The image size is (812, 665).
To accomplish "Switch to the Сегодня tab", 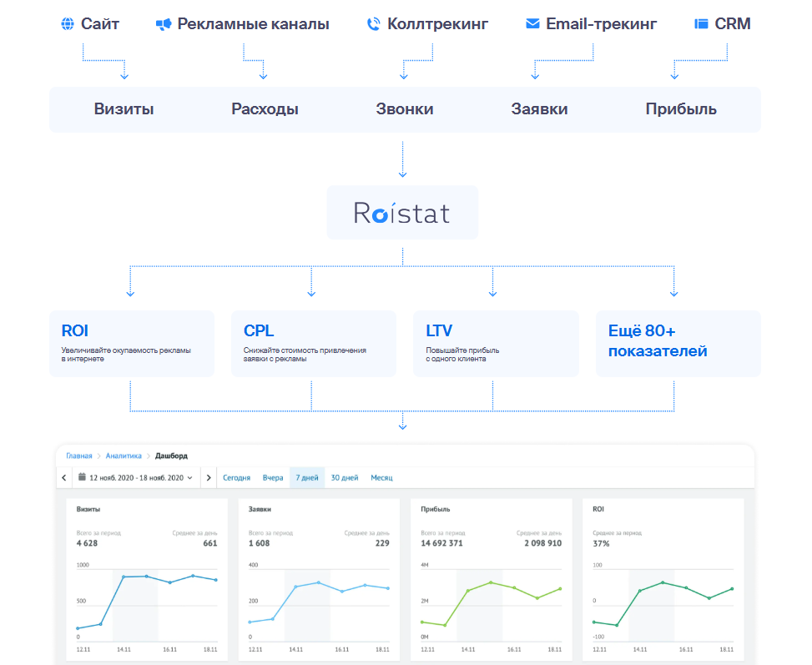I will click(x=236, y=475).
